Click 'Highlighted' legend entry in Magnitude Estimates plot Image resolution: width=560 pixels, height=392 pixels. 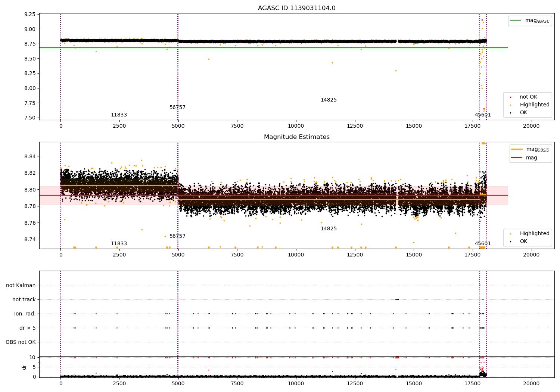tap(535, 234)
